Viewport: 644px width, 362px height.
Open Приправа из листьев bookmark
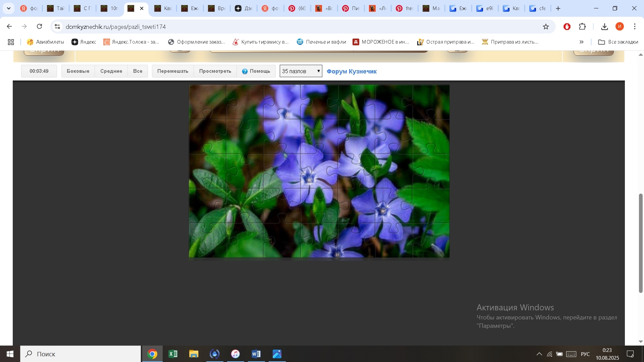[x=510, y=42]
